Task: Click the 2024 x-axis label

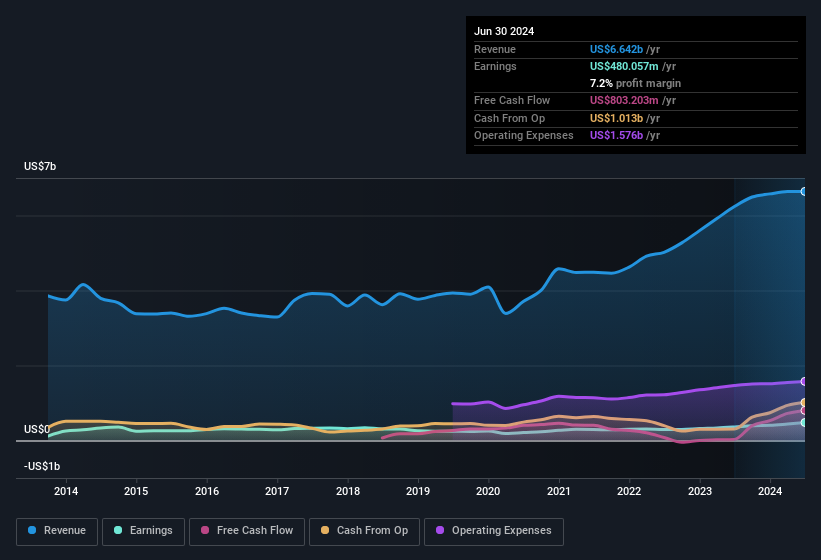Action: pyautogui.click(x=770, y=491)
